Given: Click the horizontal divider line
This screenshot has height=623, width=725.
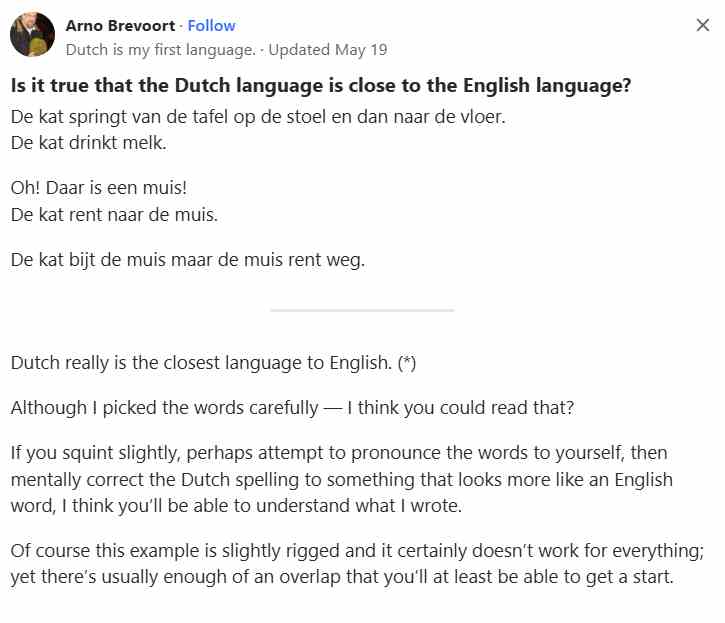Looking at the screenshot, I should [362, 310].
